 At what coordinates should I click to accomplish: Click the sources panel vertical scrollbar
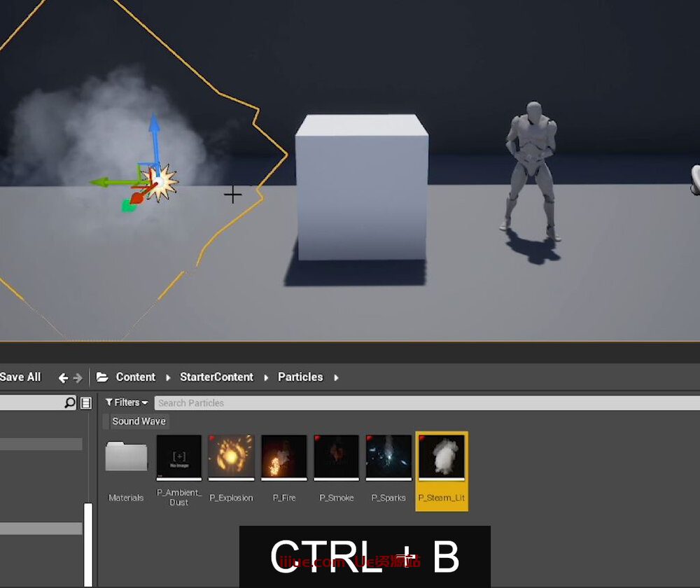click(88, 542)
